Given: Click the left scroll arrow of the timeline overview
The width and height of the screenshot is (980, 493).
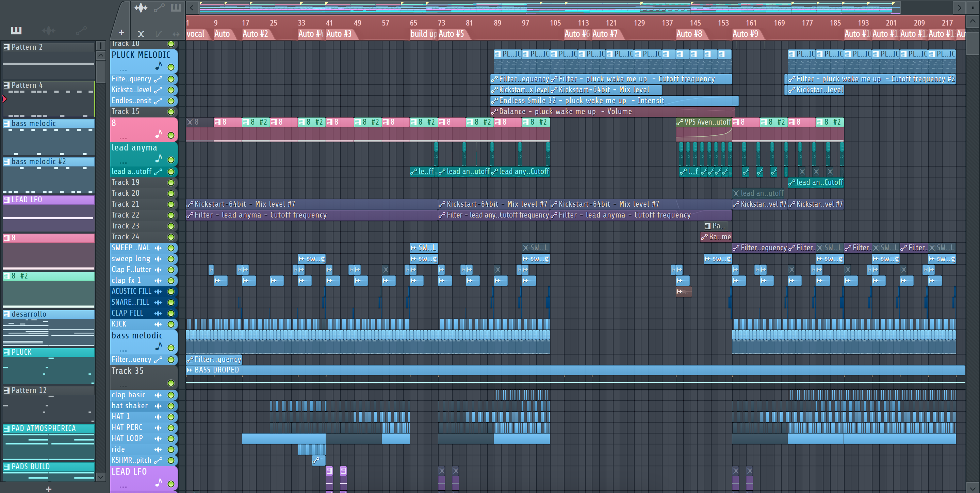Looking at the screenshot, I should [192, 7].
